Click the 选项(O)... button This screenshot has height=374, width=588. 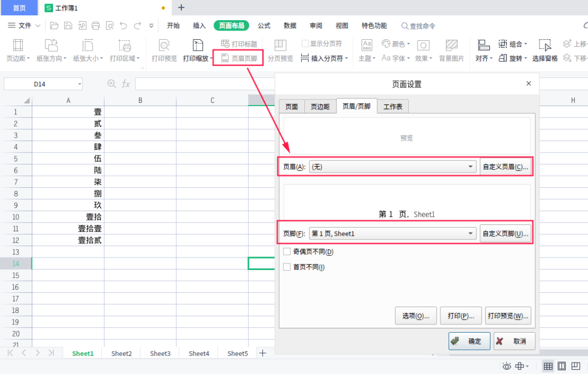click(415, 316)
